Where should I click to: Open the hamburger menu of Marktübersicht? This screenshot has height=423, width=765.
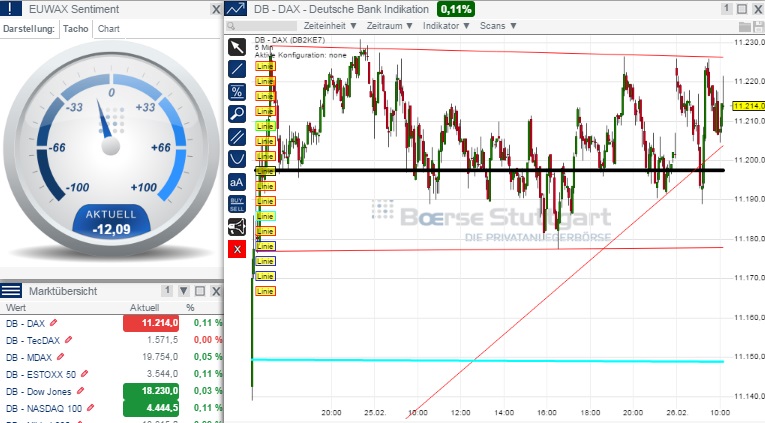(11, 291)
